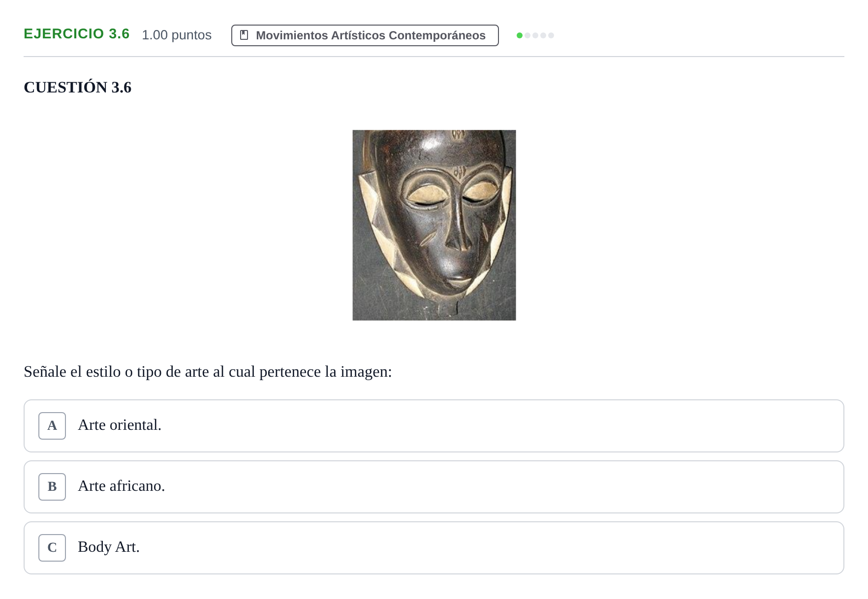This screenshot has width=868, height=599.
Task: Choose the 'Arte africano.' answer text
Action: (122, 486)
